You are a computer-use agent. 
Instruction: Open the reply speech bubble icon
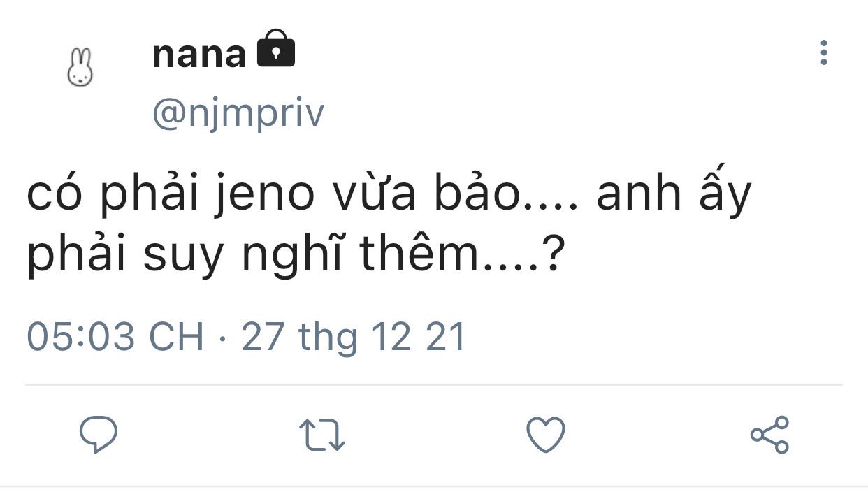point(98,435)
